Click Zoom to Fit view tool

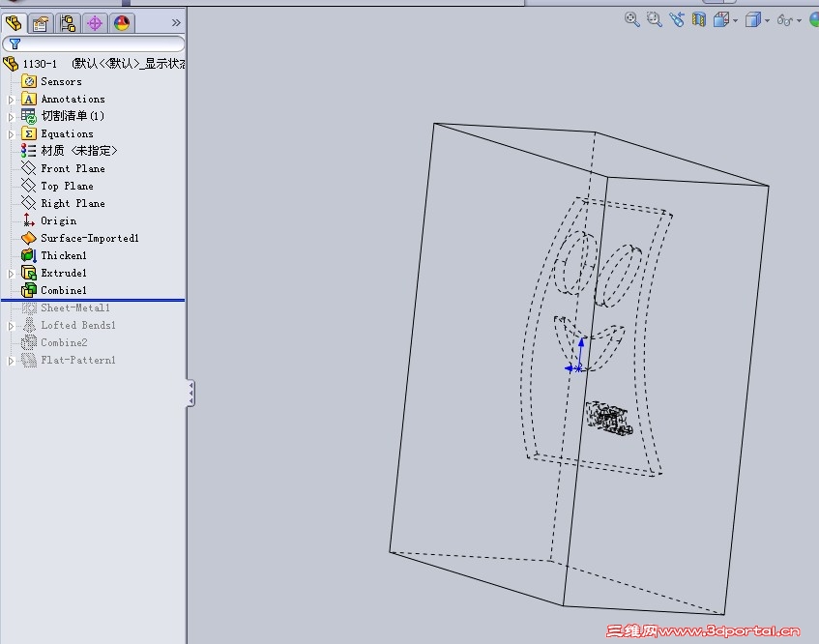pyautogui.click(x=632, y=20)
